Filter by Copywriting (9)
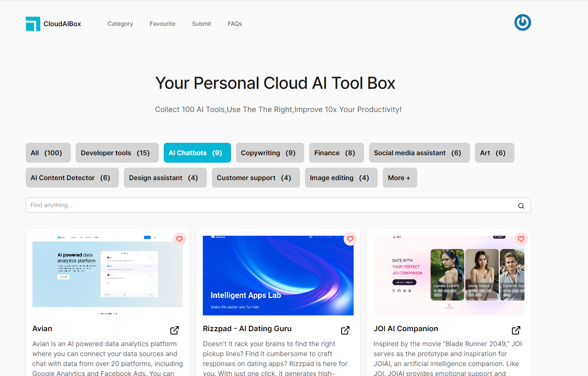Image resolution: width=588 pixels, height=376 pixels. [x=270, y=153]
